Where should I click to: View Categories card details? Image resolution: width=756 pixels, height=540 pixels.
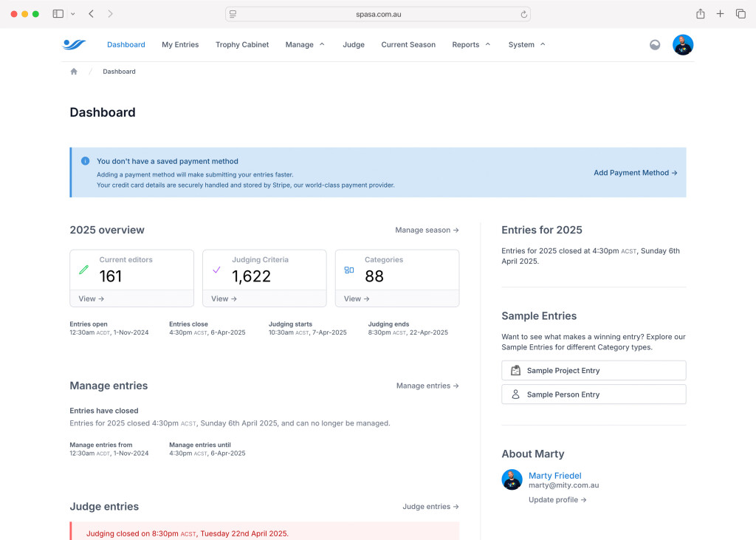click(x=357, y=298)
